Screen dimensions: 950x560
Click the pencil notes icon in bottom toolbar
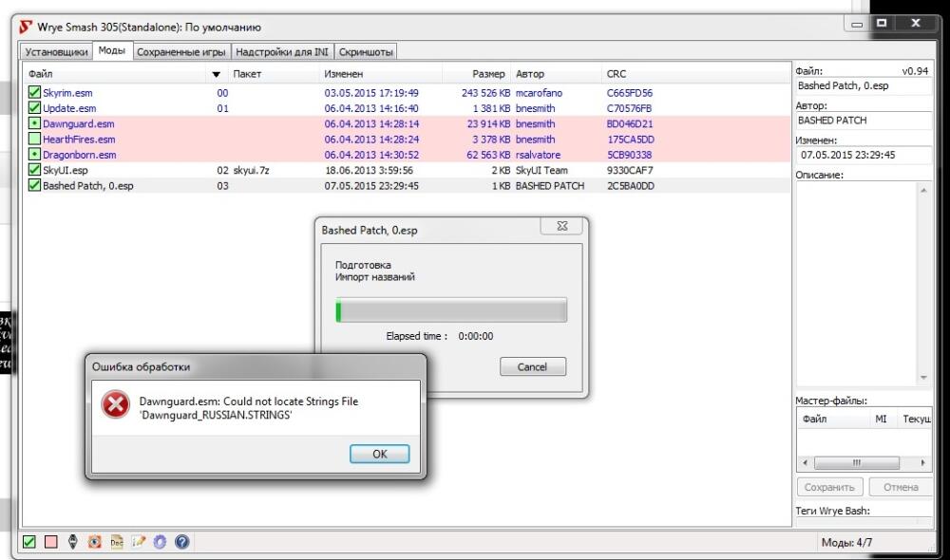click(x=138, y=542)
